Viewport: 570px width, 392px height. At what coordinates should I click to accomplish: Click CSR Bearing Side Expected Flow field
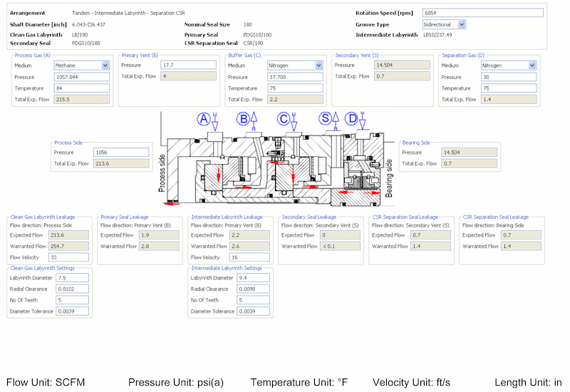click(522, 235)
